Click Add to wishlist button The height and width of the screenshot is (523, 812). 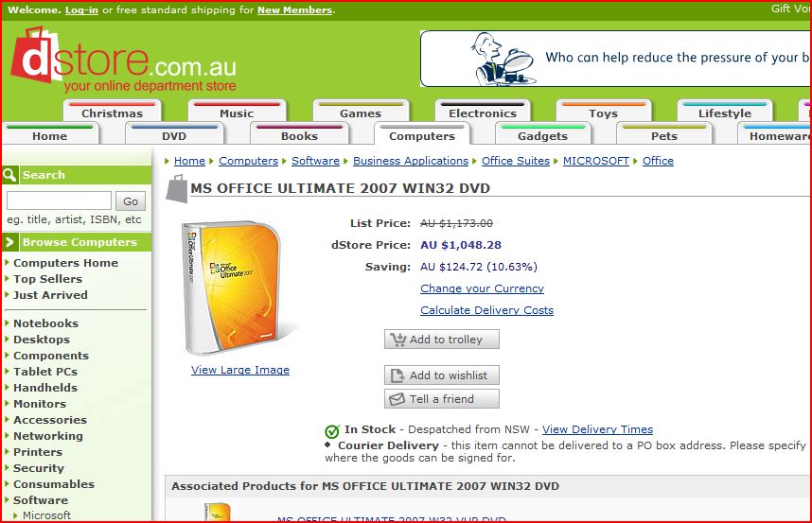(x=442, y=375)
